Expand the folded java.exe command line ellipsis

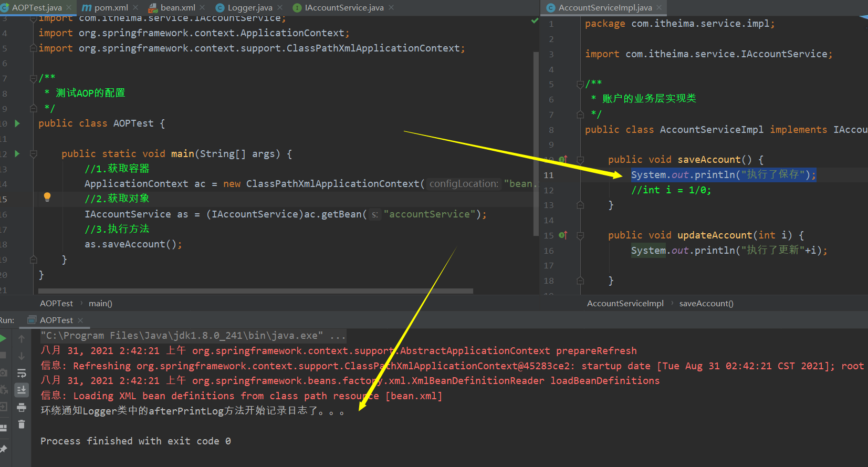tap(338, 336)
